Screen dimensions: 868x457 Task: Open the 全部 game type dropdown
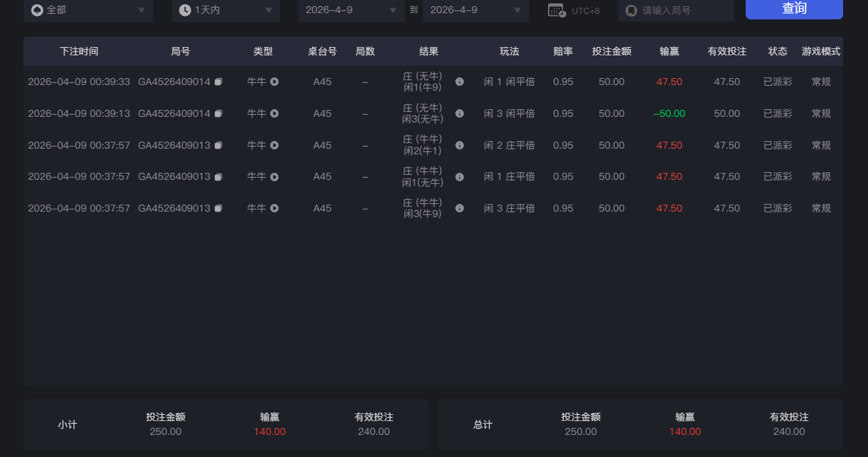point(88,10)
